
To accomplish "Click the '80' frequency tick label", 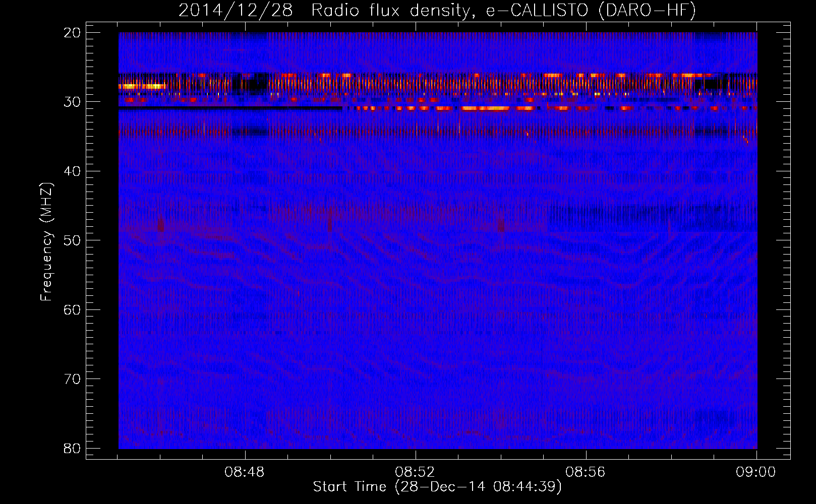I will click(x=72, y=448).
